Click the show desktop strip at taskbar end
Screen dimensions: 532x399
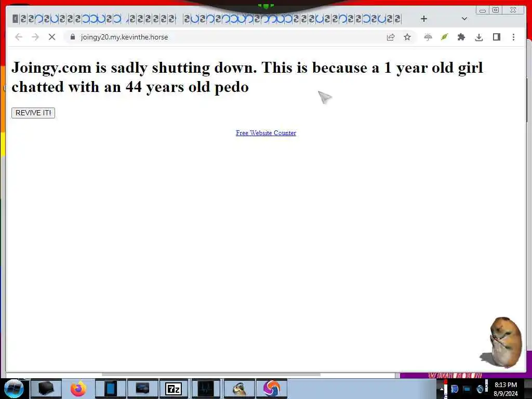tap(528, 389)
